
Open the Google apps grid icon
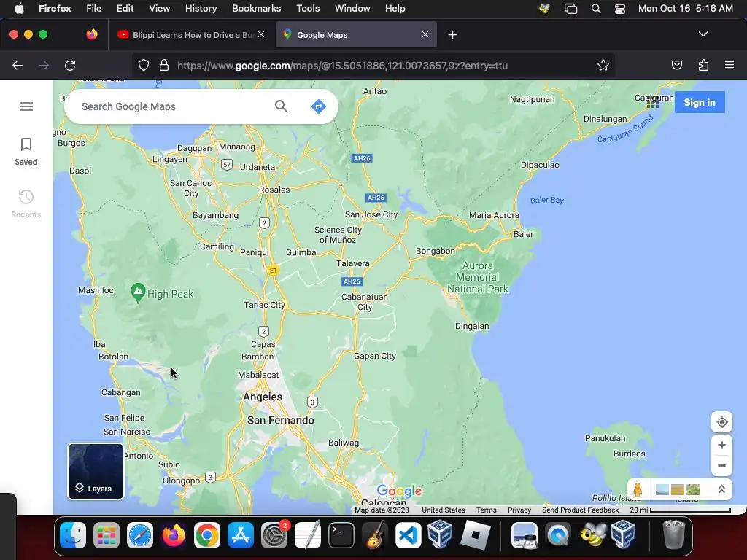653,102
